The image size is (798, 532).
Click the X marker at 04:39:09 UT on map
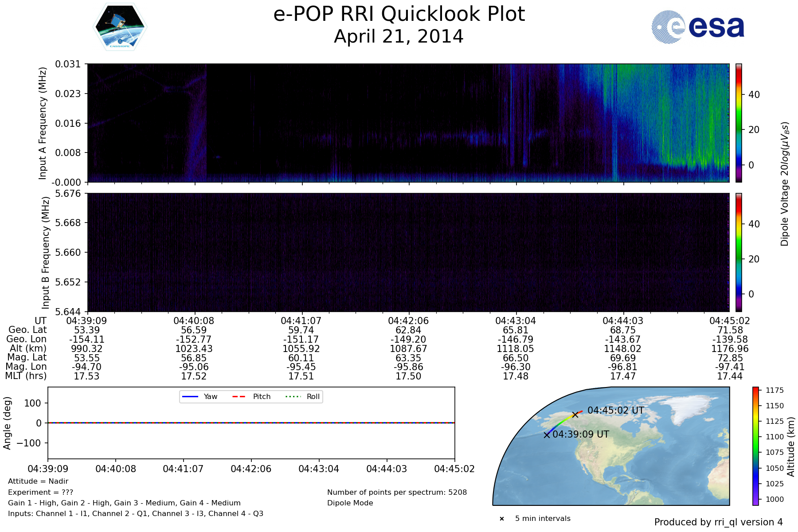pyautogui.click(x=547, y=435)
